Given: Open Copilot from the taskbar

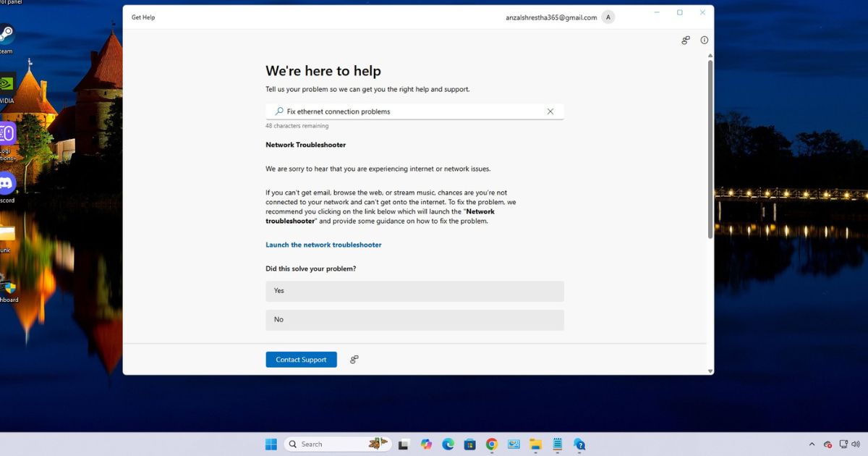Looking at the screenshot, I should pos(426,444).
